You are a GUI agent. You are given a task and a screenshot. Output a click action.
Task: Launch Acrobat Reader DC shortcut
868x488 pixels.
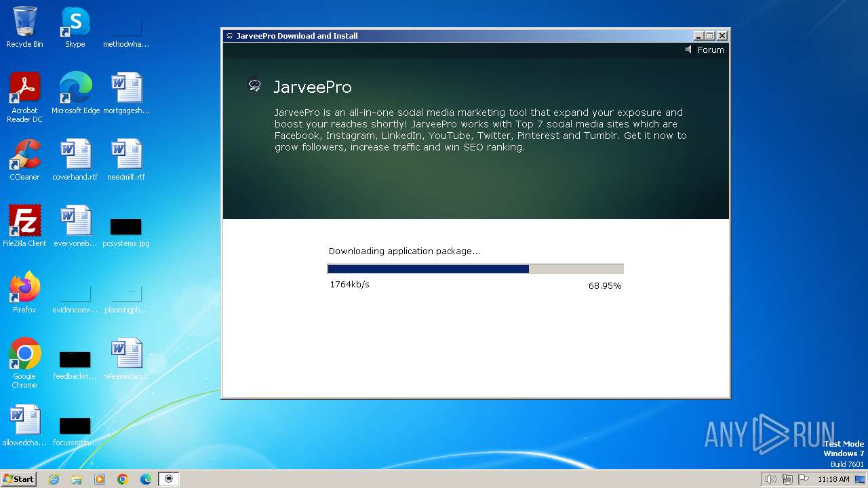pyautogui.click(x=24, y=97)
